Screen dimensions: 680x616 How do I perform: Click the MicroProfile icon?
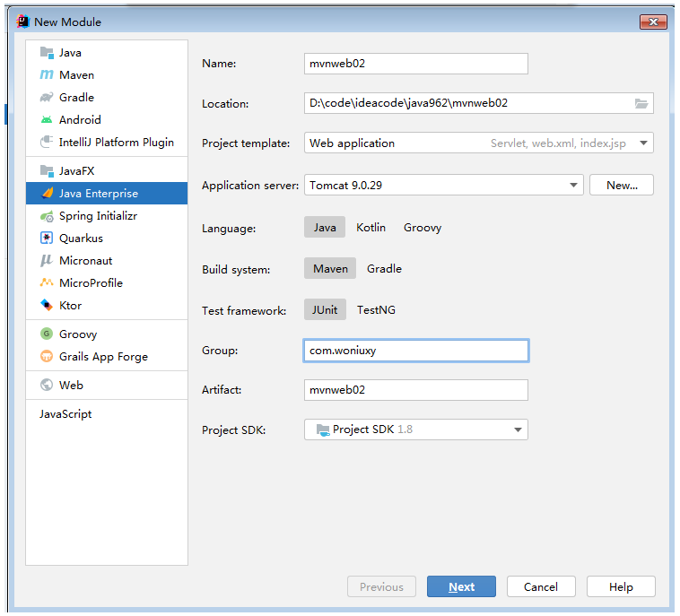[x=47, y=282]
